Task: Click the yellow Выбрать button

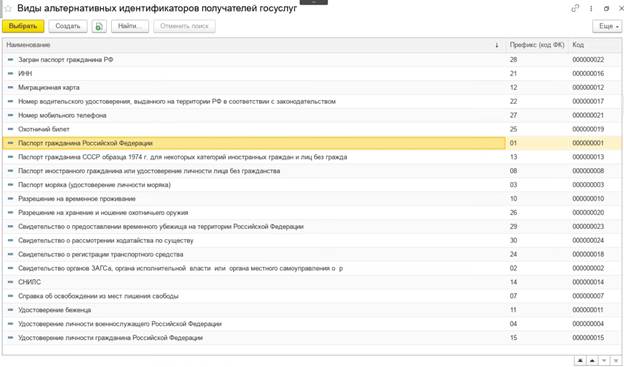Action: (23, 26)
